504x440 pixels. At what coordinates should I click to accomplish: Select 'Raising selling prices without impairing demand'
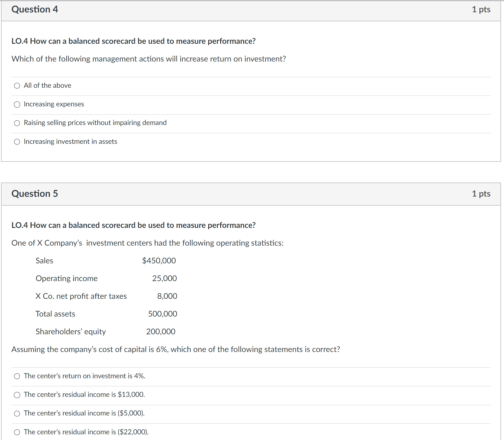point(17,123)
